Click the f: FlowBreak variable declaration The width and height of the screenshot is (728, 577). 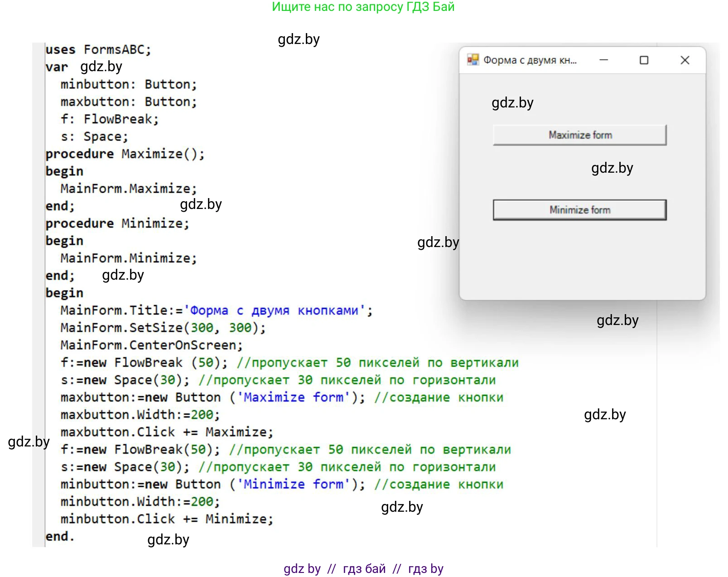coord(110,119)
